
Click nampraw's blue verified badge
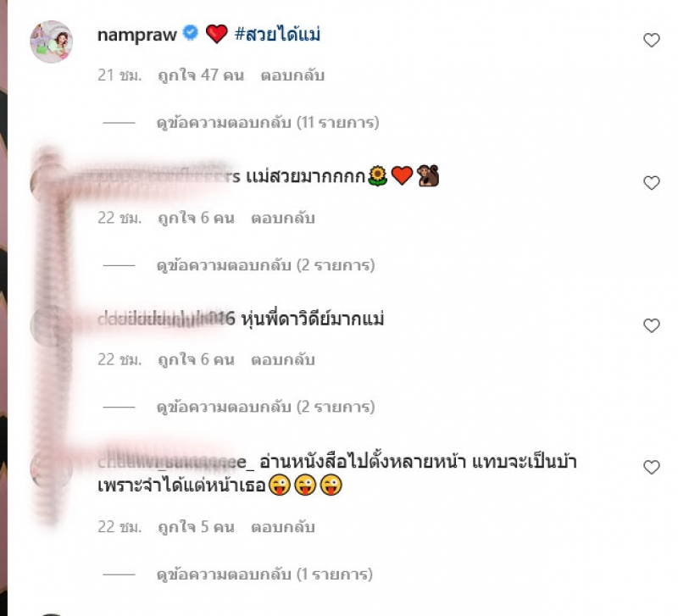[x=190, y=33]
